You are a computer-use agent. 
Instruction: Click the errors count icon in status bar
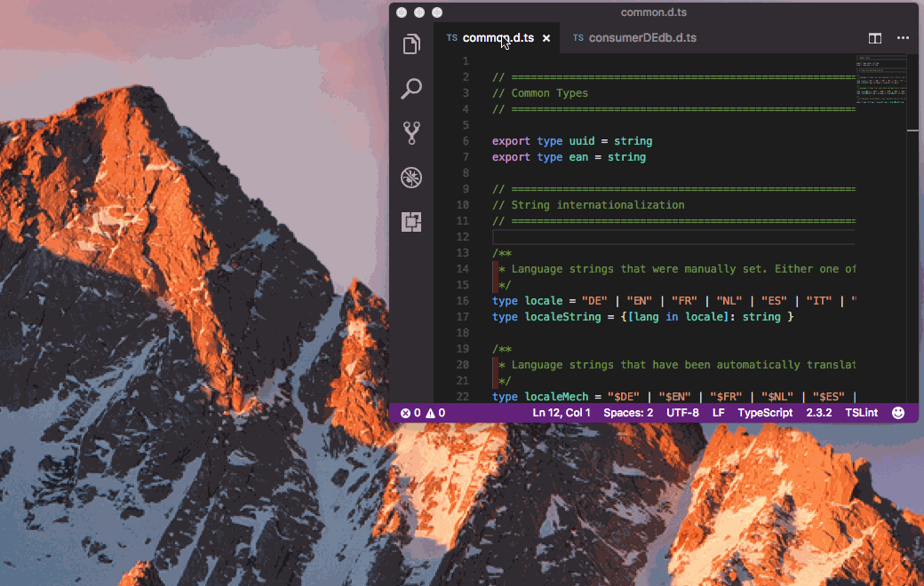(x=405, y=414)
